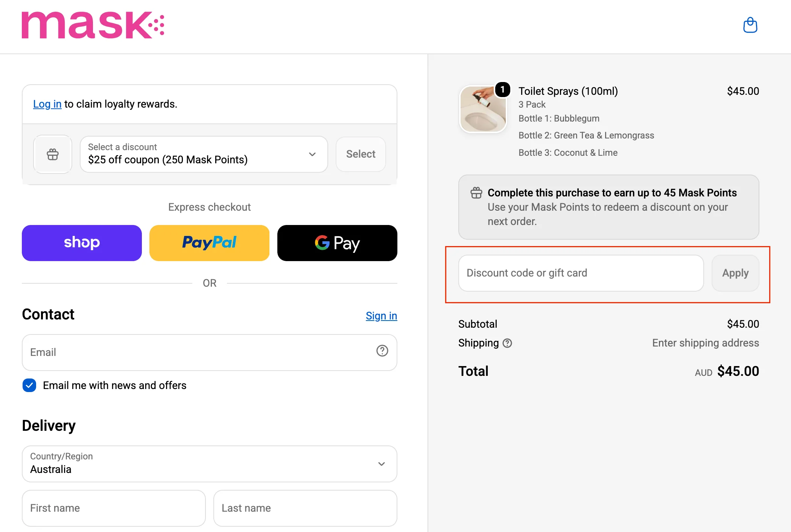Uncheck Email me with news and offers
The height and width of the screenshot is (532, 791).
29,385
